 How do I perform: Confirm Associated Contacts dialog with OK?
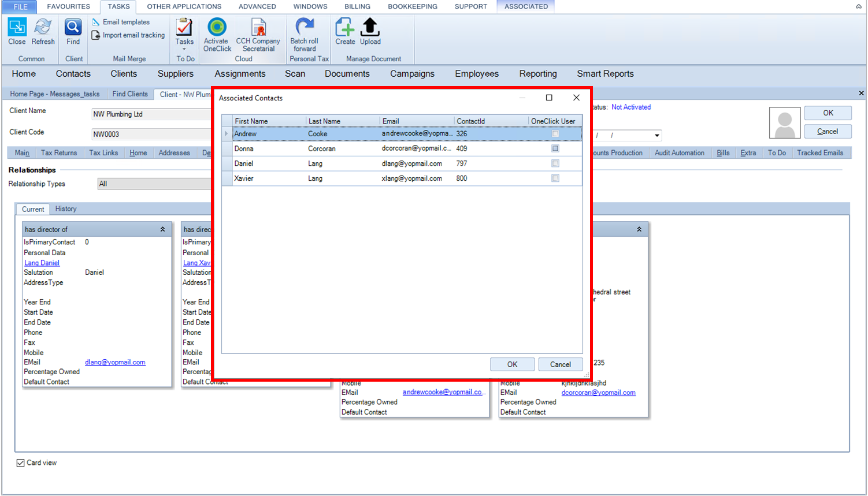512,364
